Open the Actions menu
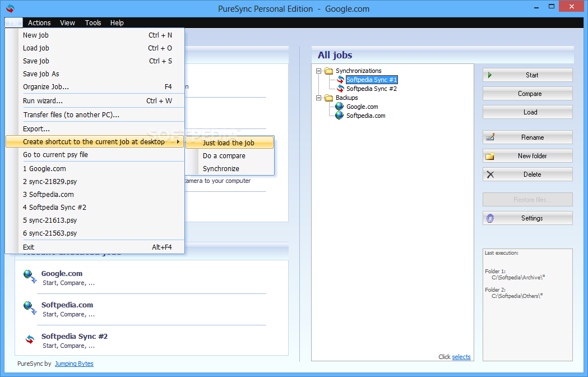The height and width of the screenshot is (377, 588). coord(39,22)
